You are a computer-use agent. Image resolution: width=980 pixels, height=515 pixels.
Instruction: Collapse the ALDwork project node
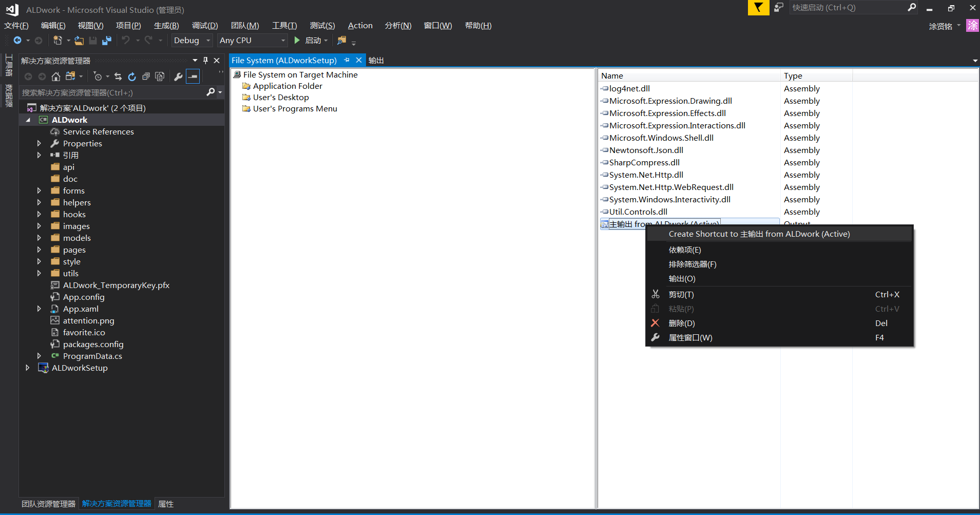(28, 120)
